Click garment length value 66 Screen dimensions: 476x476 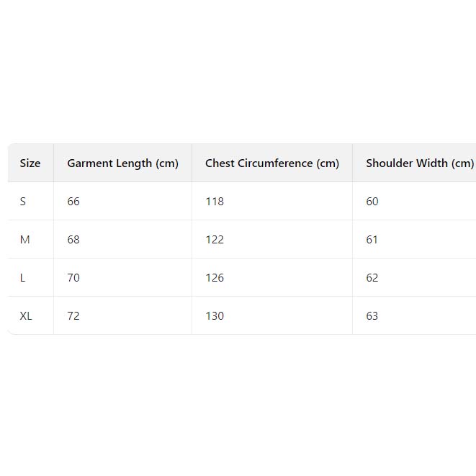(73, 202)
